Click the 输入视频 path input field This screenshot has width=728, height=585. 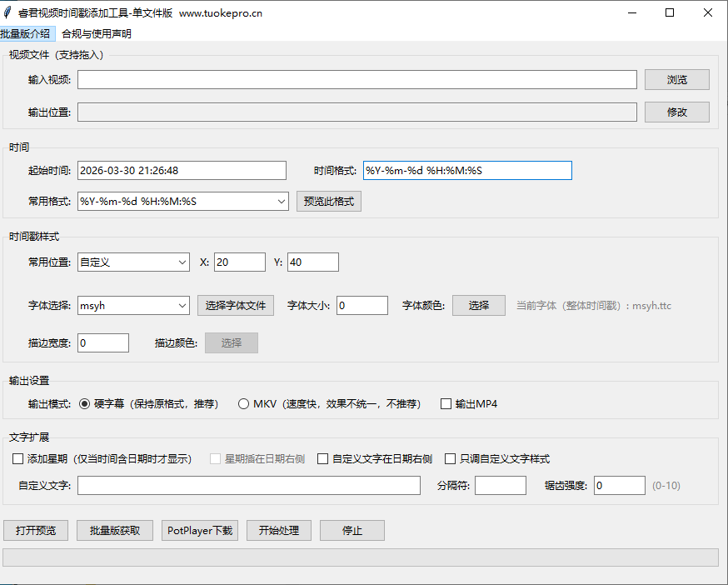[x=357, y=80]
